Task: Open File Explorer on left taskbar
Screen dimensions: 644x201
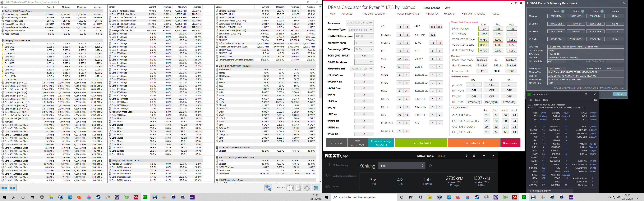Action: 51,197
